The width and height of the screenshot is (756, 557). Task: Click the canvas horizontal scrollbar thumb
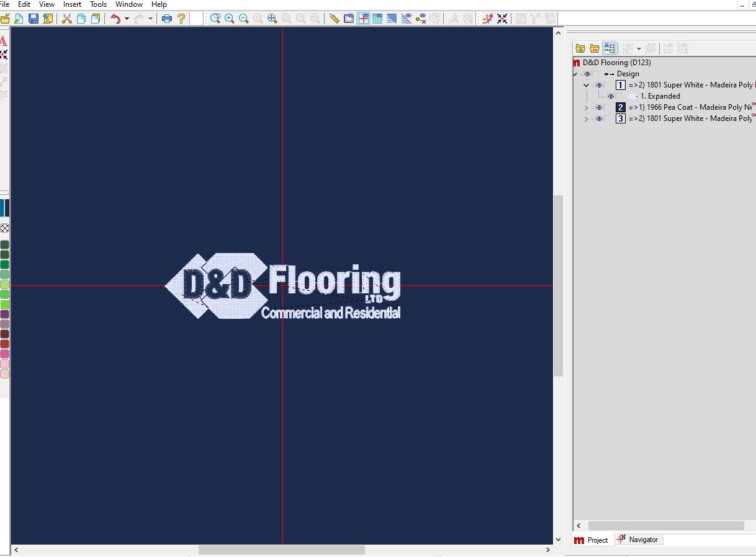pos(281,550)
